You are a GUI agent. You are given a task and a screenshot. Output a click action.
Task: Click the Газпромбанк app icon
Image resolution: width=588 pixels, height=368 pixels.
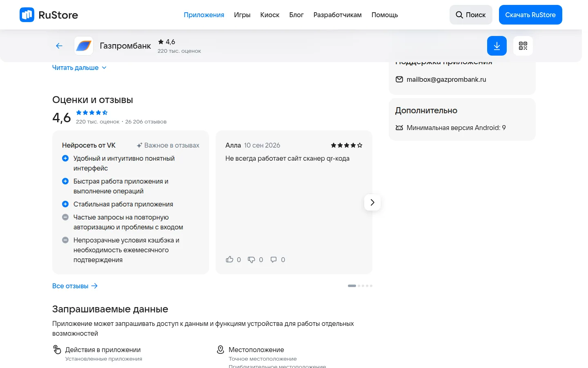click(84, 46)
